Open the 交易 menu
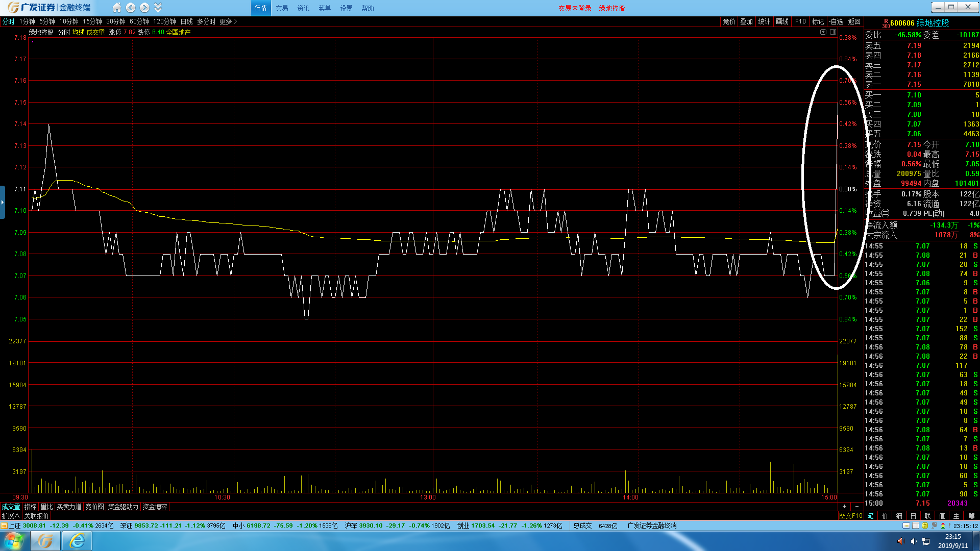 (x=282, y=8)
